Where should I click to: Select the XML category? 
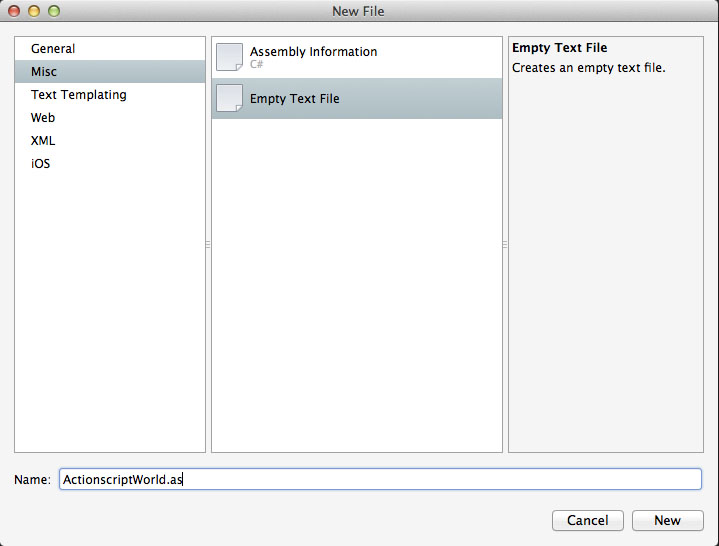coord(110,140)
